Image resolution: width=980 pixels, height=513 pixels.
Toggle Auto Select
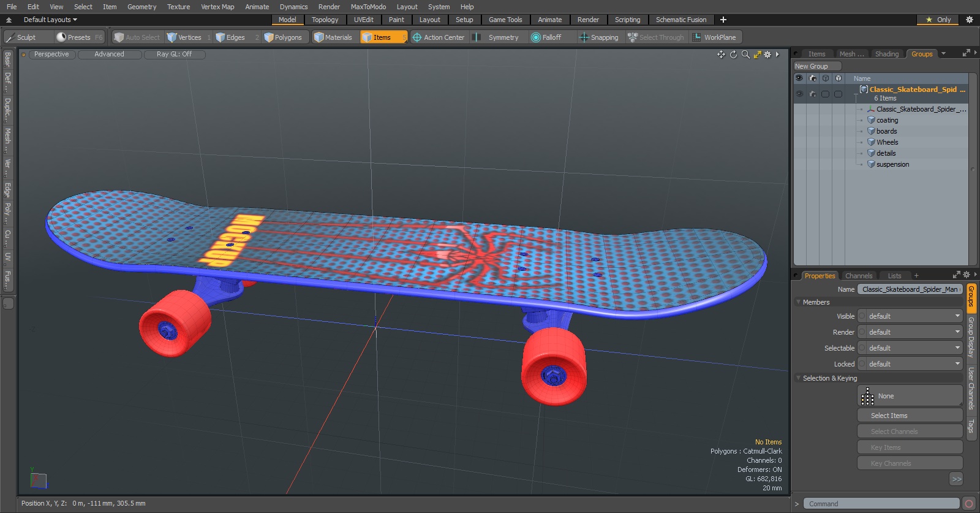click(x=137, y=37)
